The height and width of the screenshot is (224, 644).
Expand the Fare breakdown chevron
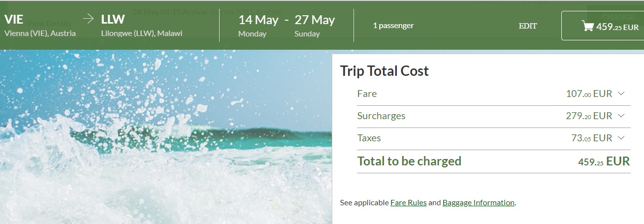[620, 94]
